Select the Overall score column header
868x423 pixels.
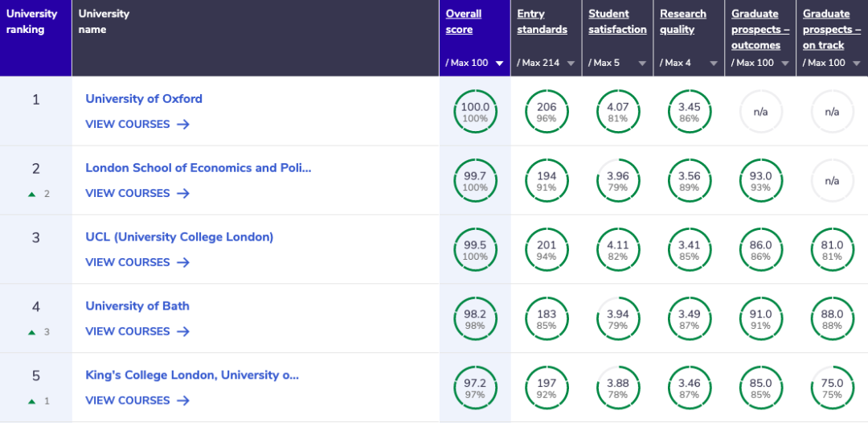464,22
